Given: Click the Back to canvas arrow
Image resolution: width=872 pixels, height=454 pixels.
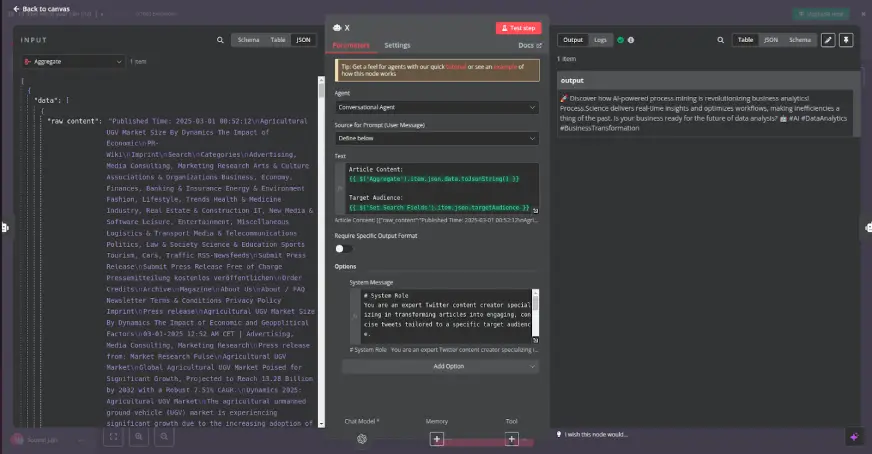Looking at the screenshot, I should point(17,9).
